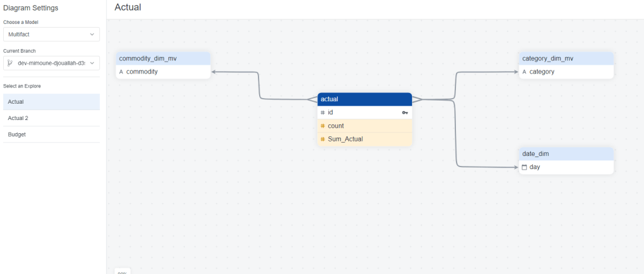Click the hash icon beside Sum_Actual measure
The height and width of the screenshot is (274, 644).
point(323,140)
